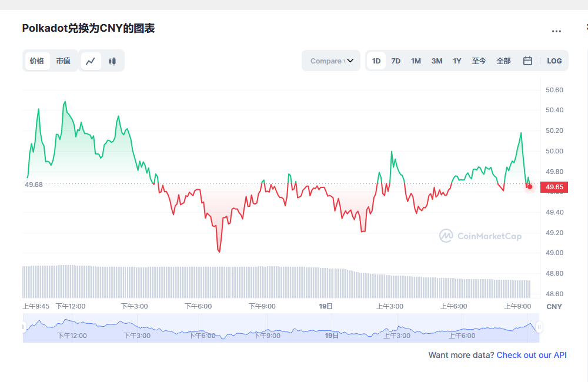This screenshot has width=588, height=382.
Task: Click the 48.80 price axis label
Action: tap(554, 273)
